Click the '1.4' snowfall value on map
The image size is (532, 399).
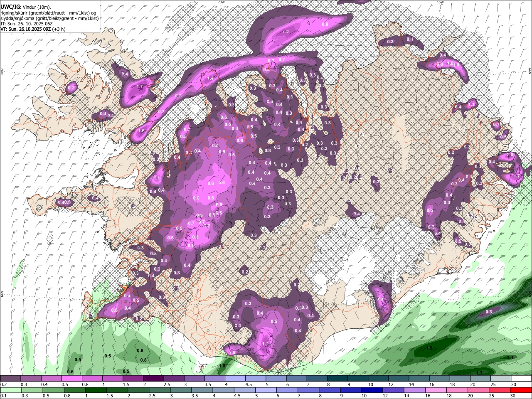[210, 78]
